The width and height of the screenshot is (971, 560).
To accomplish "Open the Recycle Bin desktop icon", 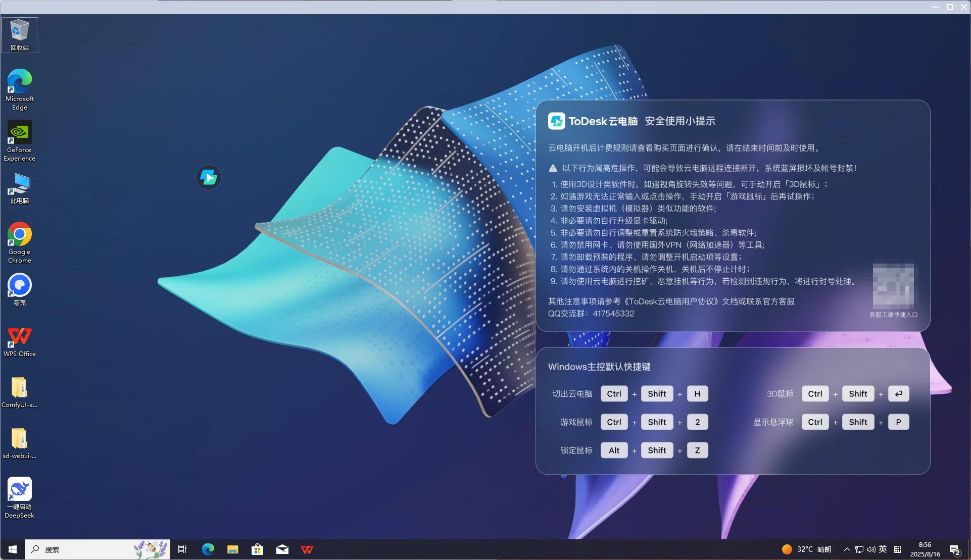I will click(x=20, y=34).
